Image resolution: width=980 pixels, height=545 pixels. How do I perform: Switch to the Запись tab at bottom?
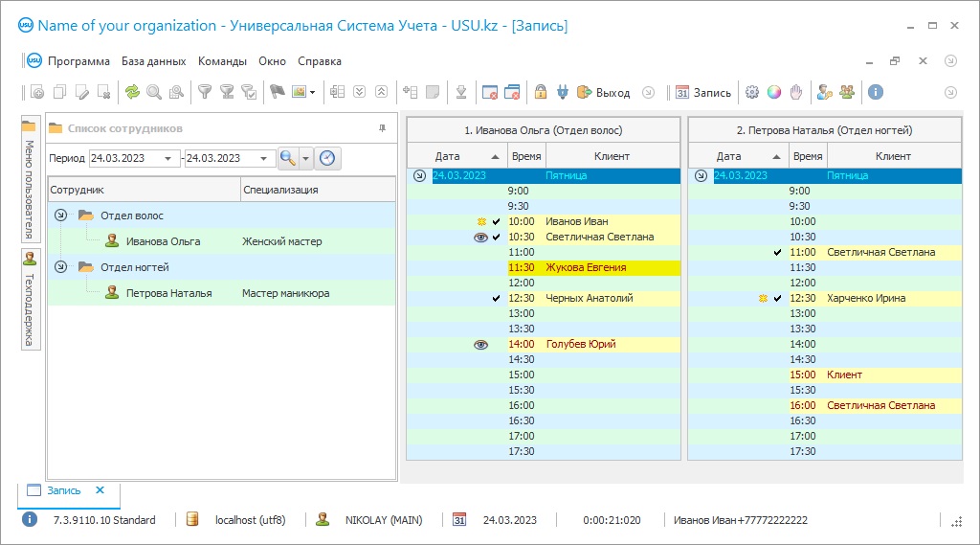click(61, 490)
